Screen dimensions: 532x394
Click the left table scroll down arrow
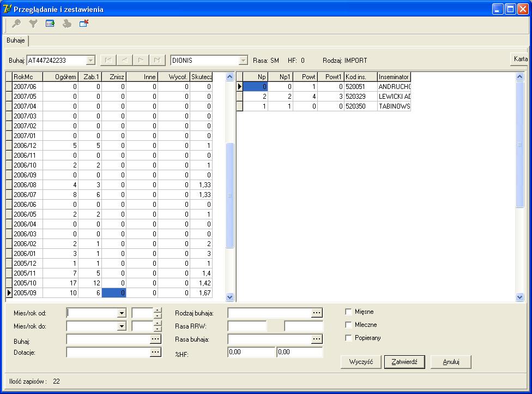coord(229,297)
